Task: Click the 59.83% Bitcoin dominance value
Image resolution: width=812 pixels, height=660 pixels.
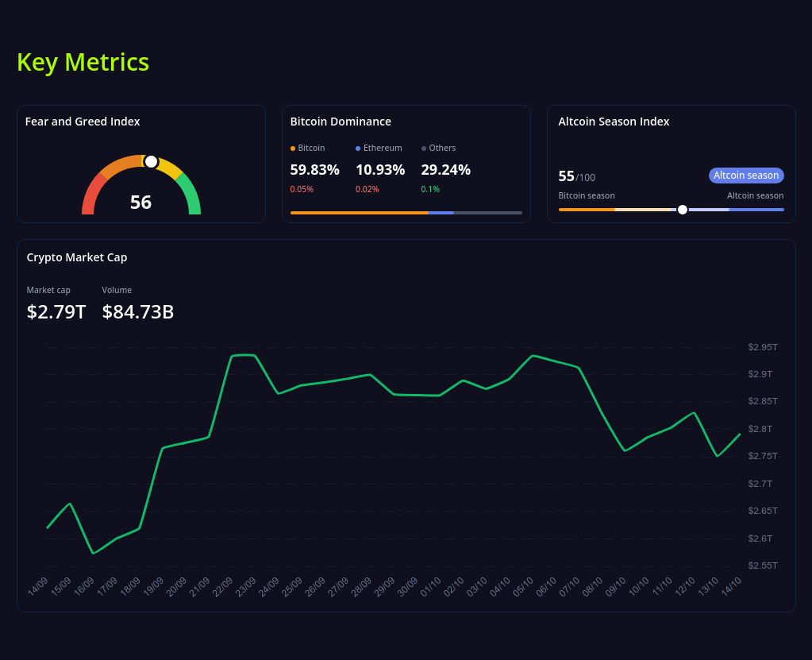Action: (314, 169)
